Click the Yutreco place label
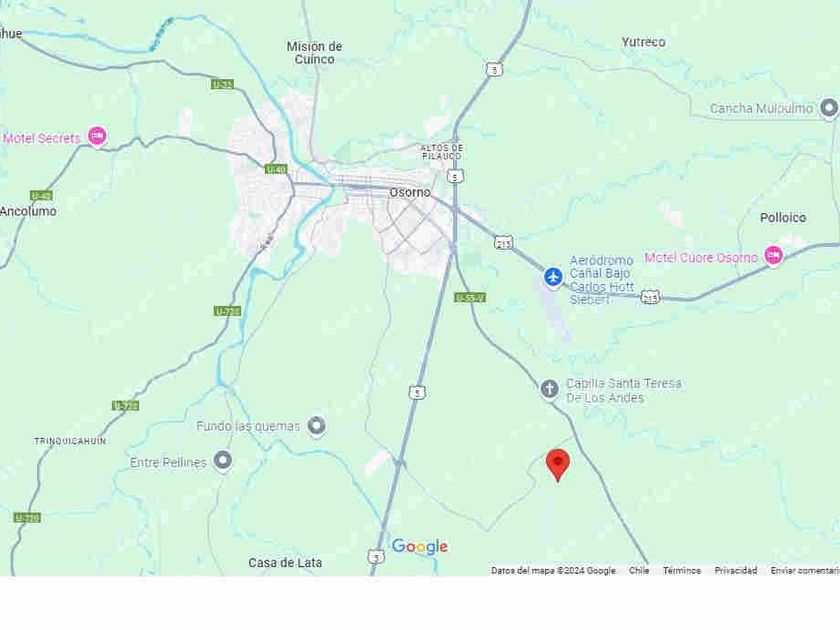Viewport: 840px width, 630px height. 643,42
